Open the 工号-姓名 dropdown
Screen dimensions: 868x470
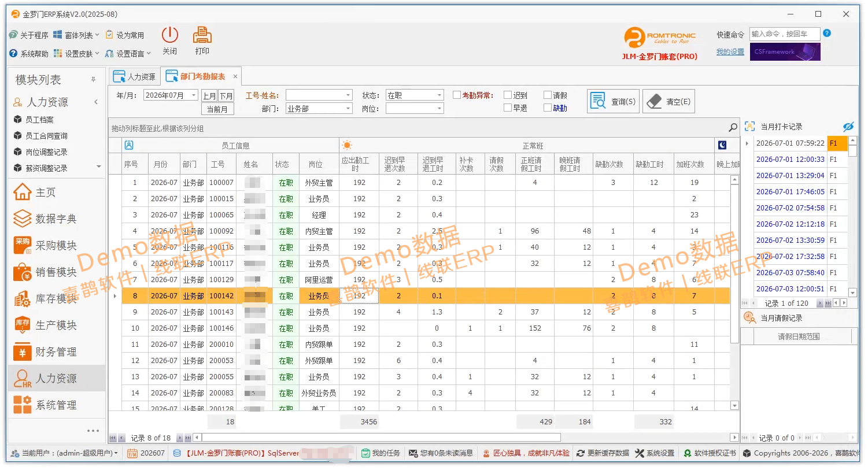click(348, 95)
